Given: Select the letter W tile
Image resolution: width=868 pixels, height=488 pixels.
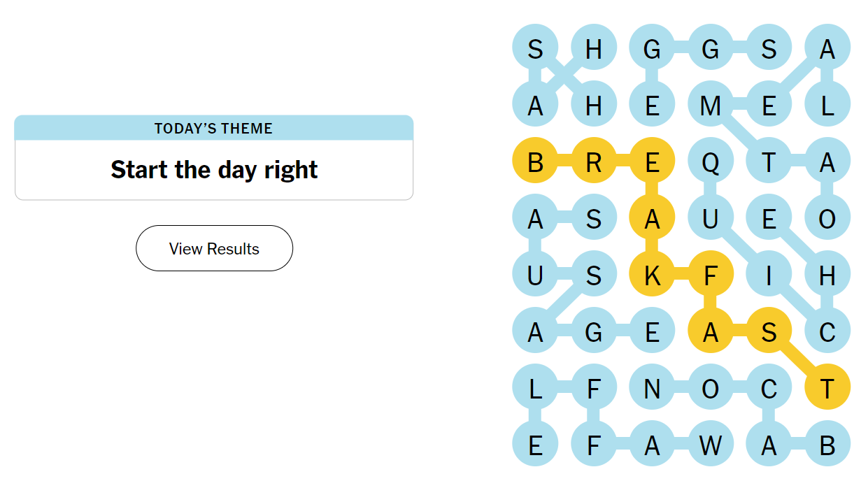Looking at the screenshot, I should coord(710,445).
